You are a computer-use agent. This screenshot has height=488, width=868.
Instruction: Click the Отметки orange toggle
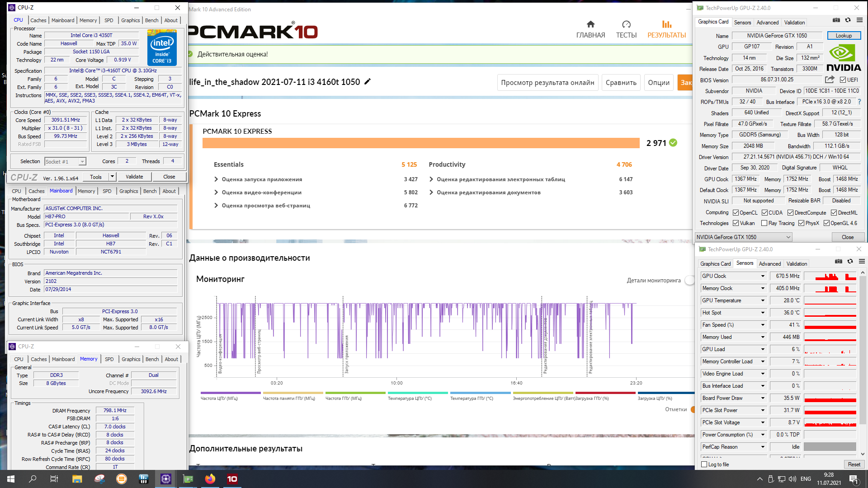[x=693, y=409]
